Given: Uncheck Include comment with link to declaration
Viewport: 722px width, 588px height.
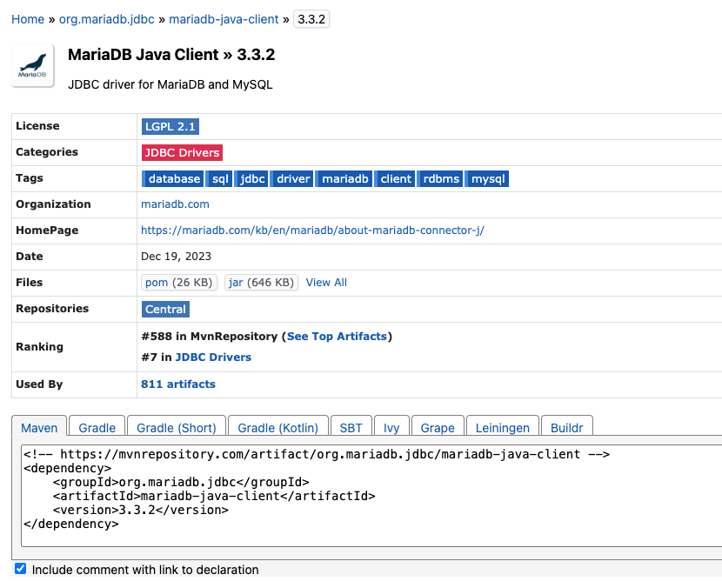Looking at the screenshot, I should point(20,569).
